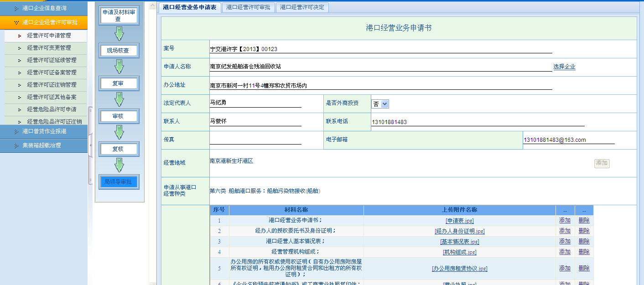Image resolution: width=644 pixels, height=285 pixels.
Task: Select the highlighted 局领导审批 step
Action: [x=119, y=182]
